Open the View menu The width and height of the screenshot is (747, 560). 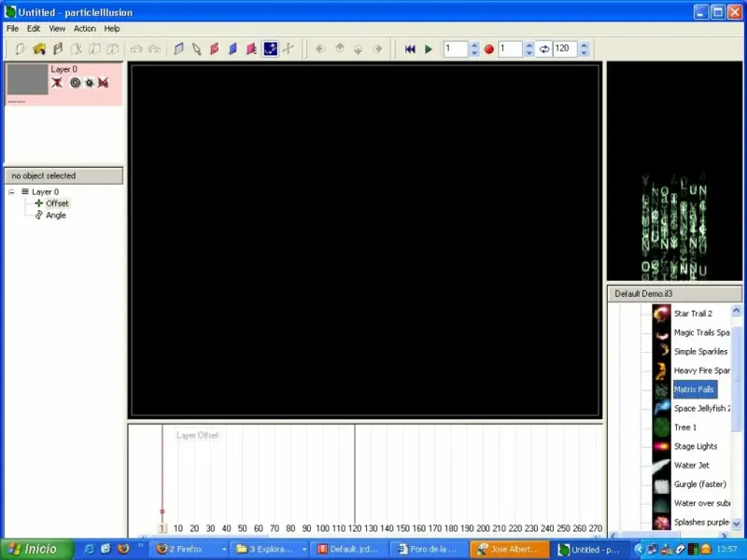click(x=57, y=29)
